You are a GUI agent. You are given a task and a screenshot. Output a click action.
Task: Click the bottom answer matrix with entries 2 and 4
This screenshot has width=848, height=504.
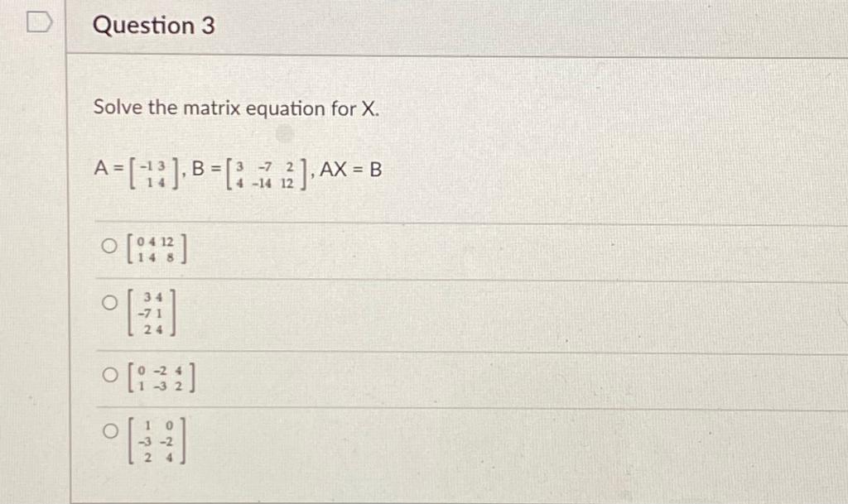tap(157, 440)
